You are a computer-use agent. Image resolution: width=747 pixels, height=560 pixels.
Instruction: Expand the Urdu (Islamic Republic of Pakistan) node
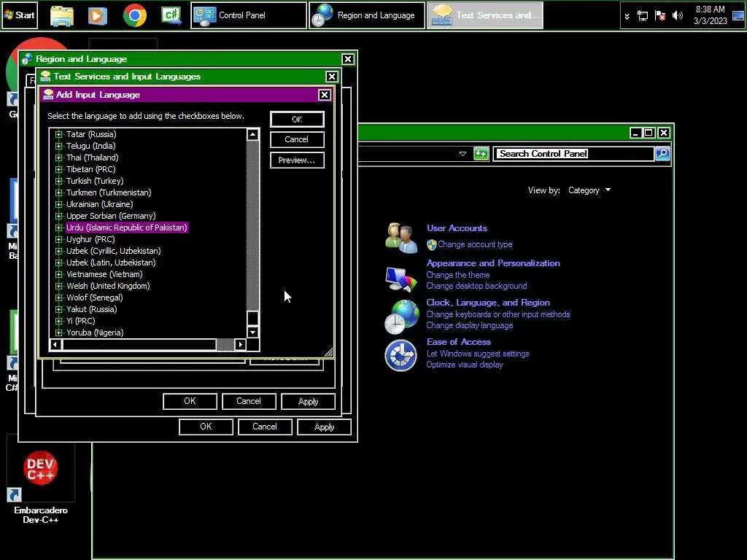point(58,227)
